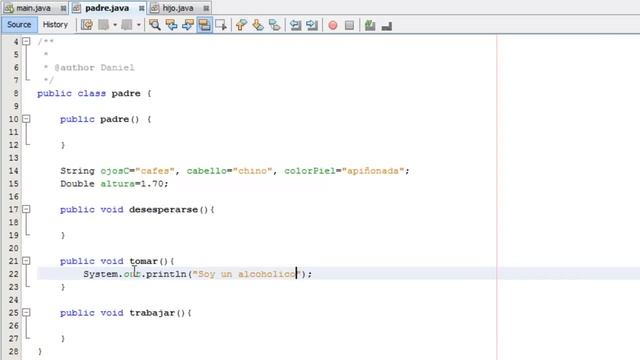
Task: Click the Last Edit location icon
Action: point(87,25)
